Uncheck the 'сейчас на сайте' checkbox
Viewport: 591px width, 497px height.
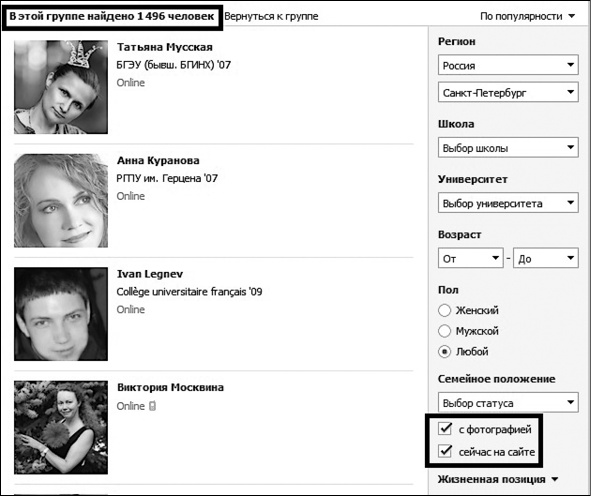pos(445,451)
